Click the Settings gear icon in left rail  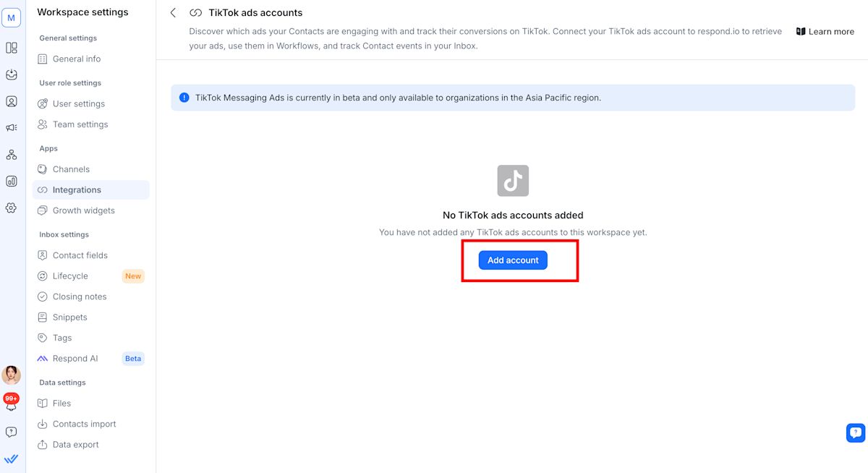coord(12,208)
